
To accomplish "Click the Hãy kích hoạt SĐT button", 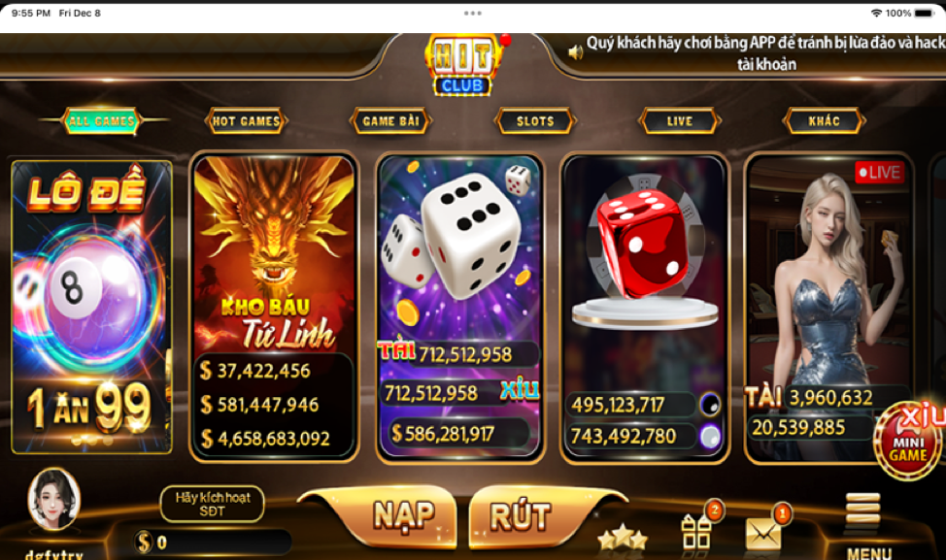I will 213,504.
